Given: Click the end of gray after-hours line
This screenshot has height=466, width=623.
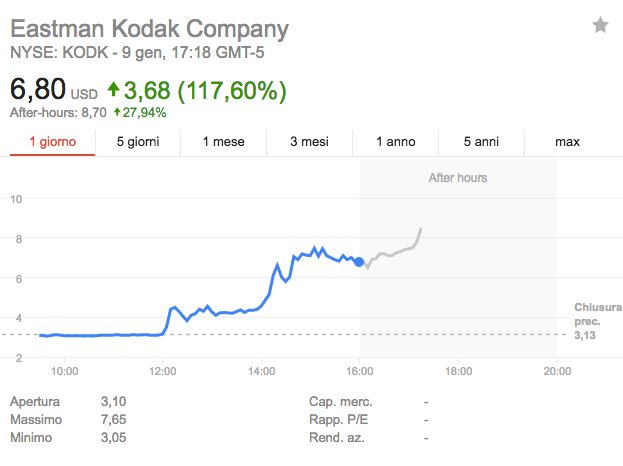Looking at the screenshot, I should [421, 229].
